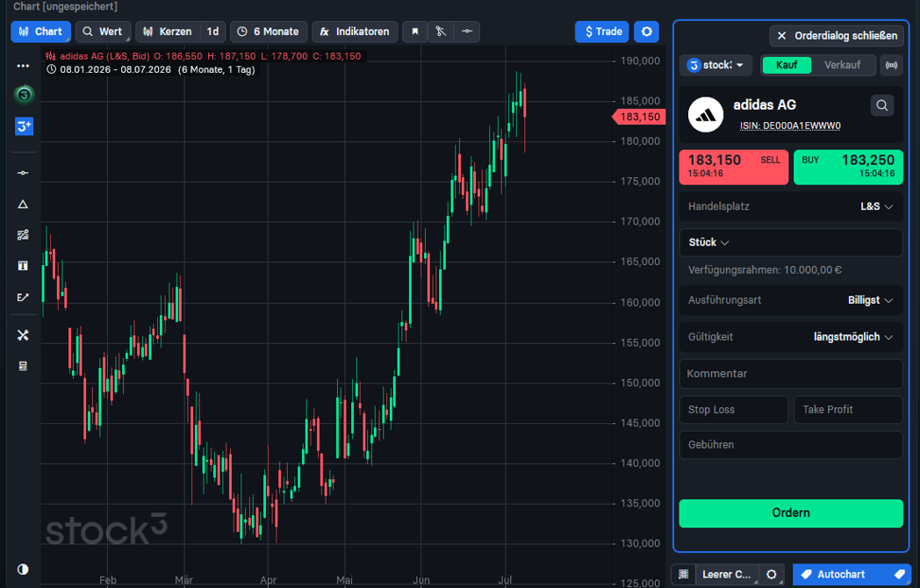This screenshot has width=920, height=588.
Task: Toggle the contrast theme icon at sidebar bottom
Action: pos(23,570)
